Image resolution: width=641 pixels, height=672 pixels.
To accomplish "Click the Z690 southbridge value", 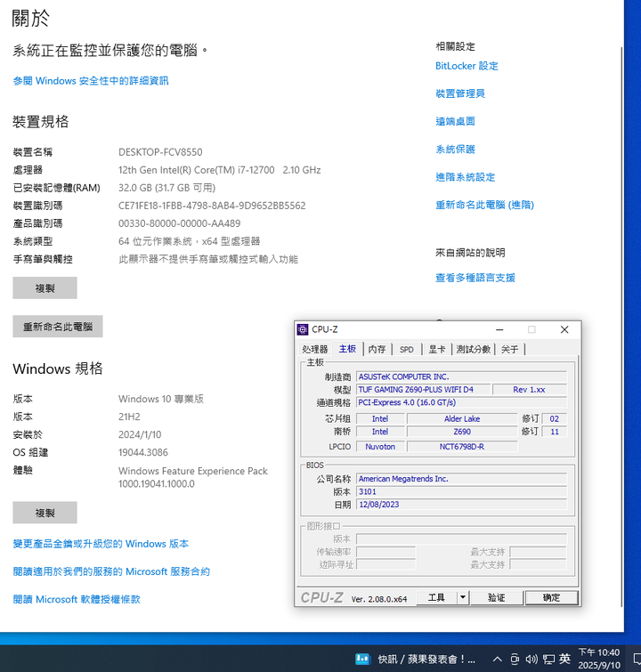I will coord(462,432).
